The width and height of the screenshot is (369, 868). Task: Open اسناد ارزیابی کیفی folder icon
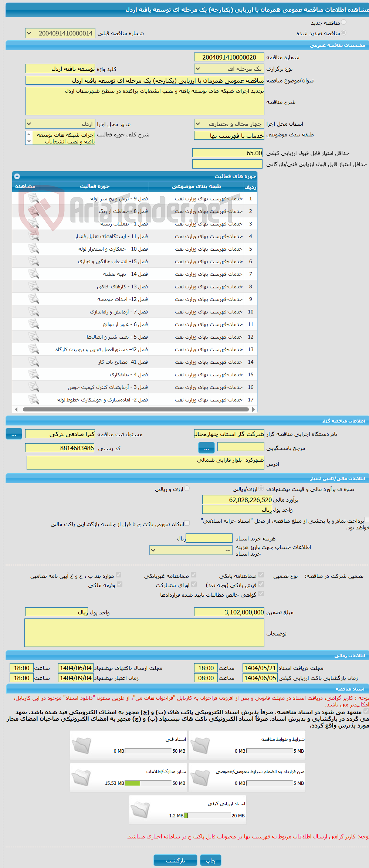(x=141, y=810)
